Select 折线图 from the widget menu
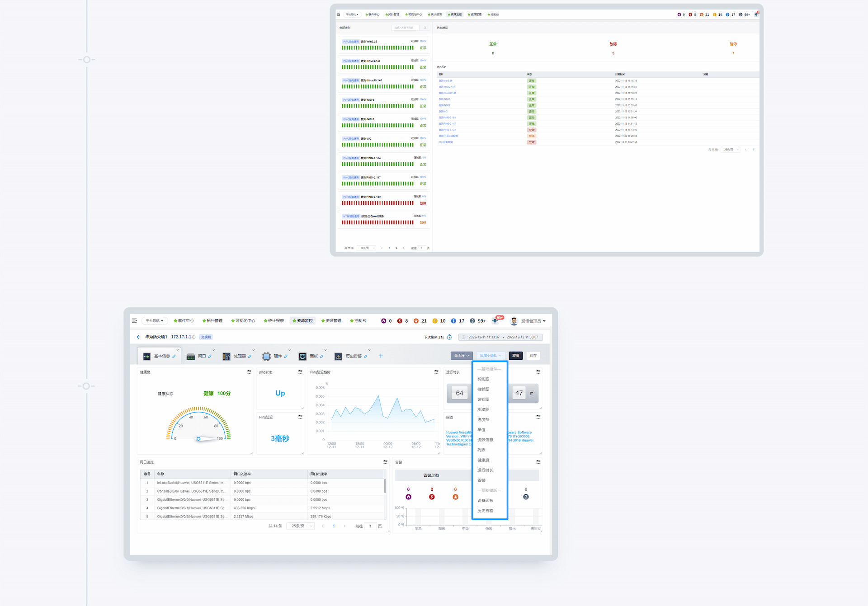 [483, 379]
